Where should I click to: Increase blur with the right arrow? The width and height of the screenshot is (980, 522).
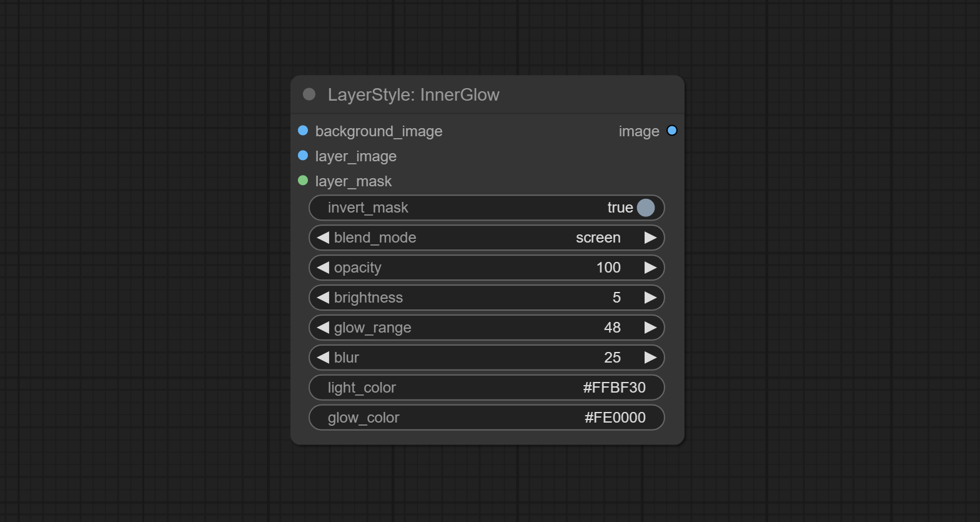650,358
